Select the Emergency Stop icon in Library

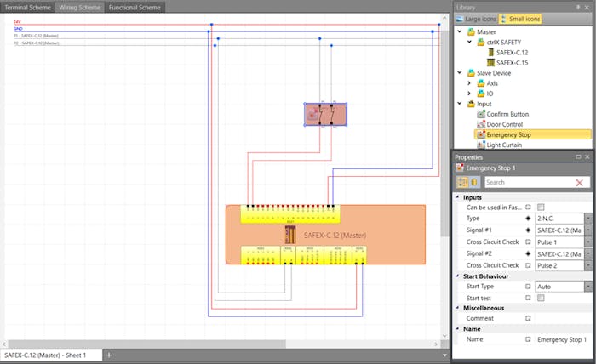click(481, 134)
